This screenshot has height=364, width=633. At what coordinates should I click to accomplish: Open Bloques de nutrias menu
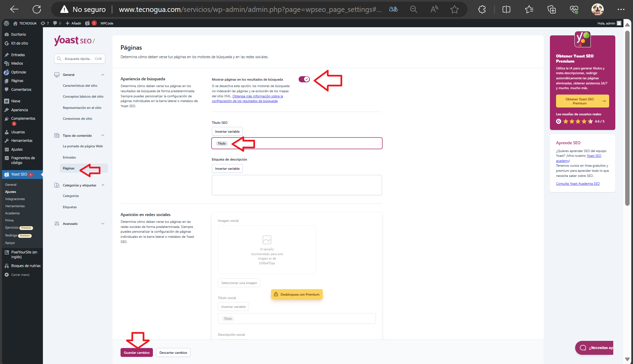pos(26,266)
